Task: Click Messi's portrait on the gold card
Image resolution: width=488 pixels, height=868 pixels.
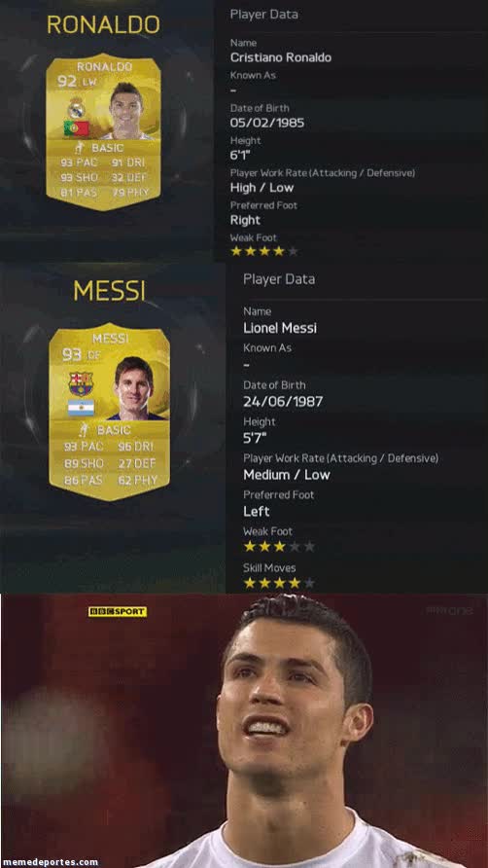Action: pyautogui.click(x=135, y=388)
